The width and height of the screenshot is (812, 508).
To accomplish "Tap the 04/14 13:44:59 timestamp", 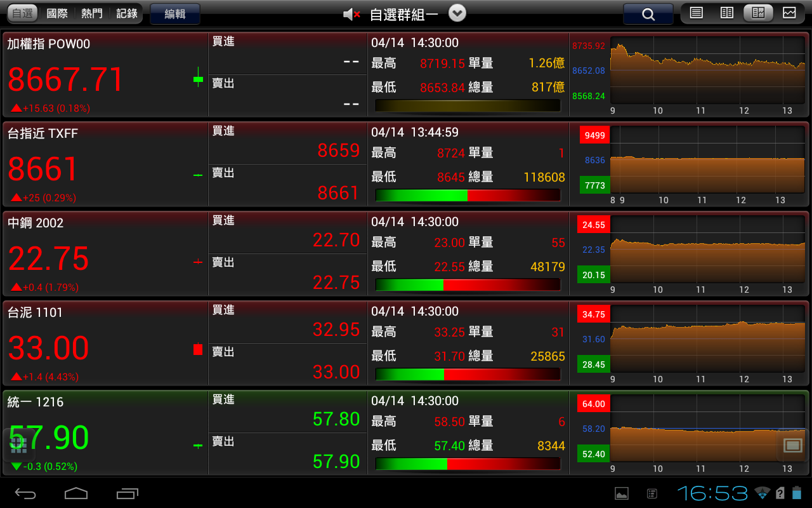I will (415, 132).
